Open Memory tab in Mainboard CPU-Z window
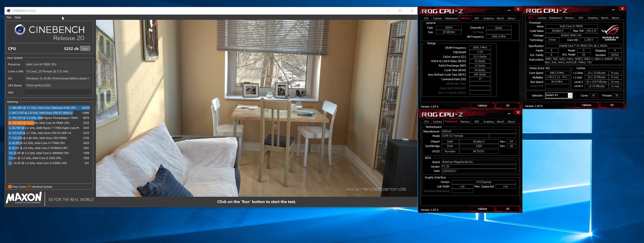 click(x=465, y=122)
